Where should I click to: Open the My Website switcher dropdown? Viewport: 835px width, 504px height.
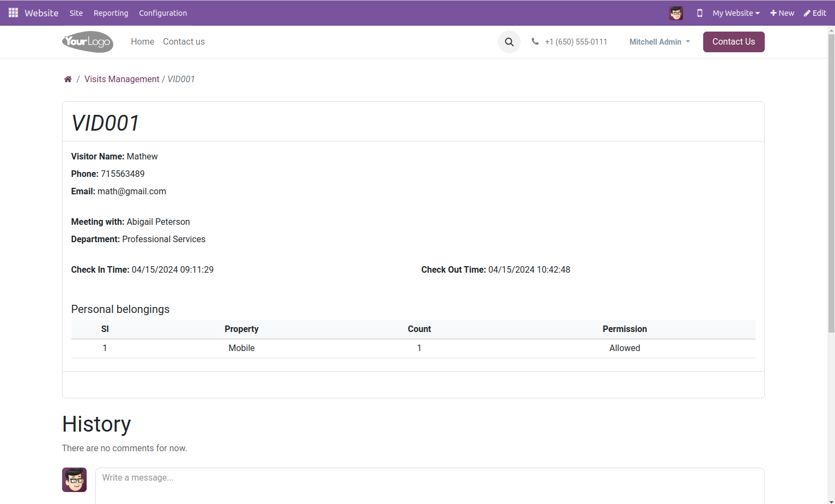[735, 13]
